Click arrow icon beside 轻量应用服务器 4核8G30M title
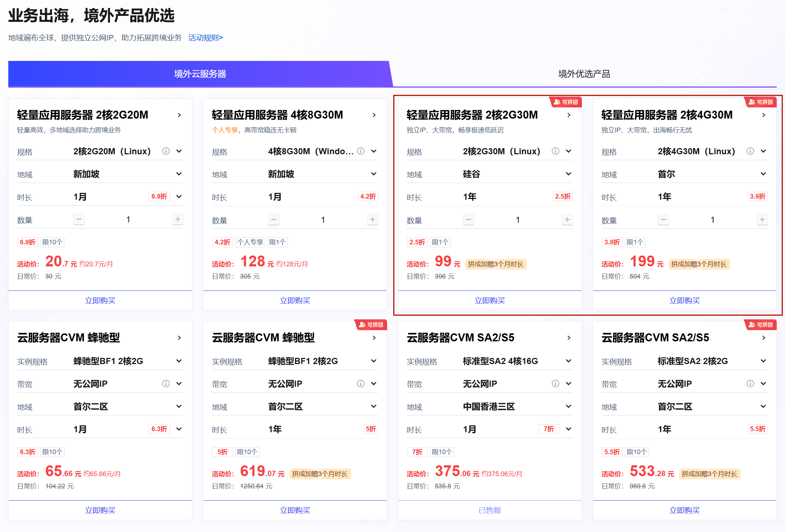 click(x=374, y=115)
